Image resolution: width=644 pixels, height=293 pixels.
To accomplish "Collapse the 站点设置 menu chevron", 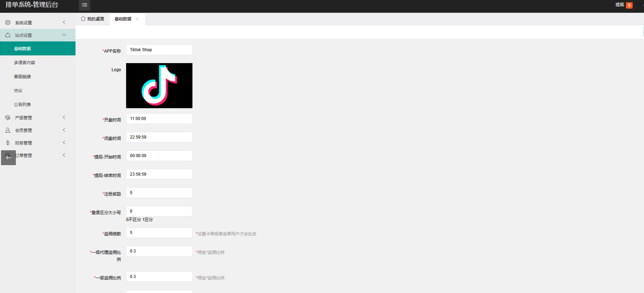I will click(x=64, y=35).
